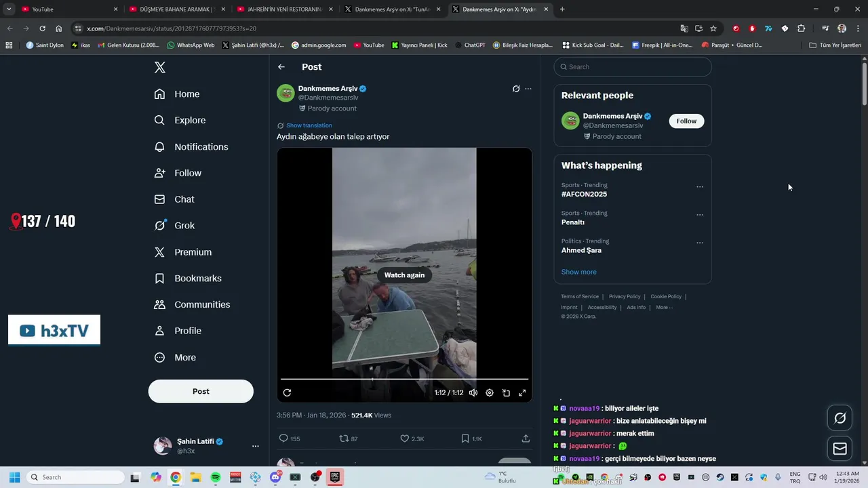Click Watch again on the video
This screenshot has height=488, width=868.
(x=404, y=275)
